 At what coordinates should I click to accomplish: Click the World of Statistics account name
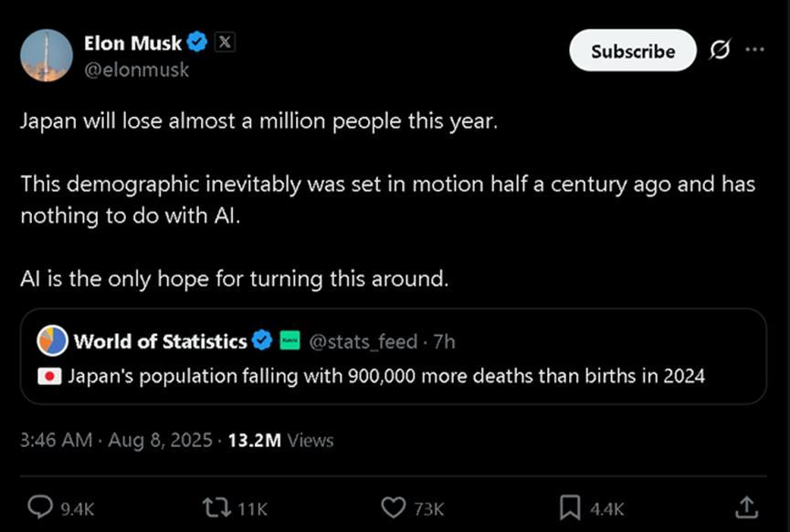coord(160,341)
